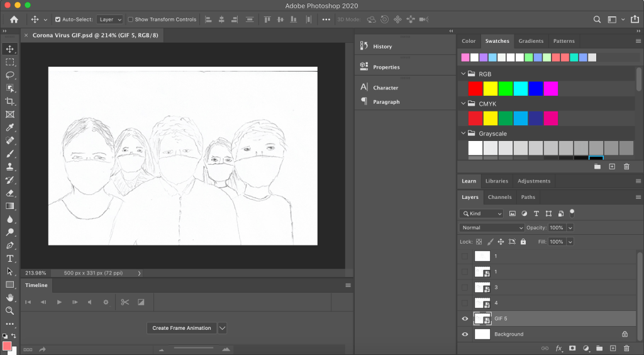Switch to the Channels tab
This screenshot has width=644, height=355.
pos(499,197)
